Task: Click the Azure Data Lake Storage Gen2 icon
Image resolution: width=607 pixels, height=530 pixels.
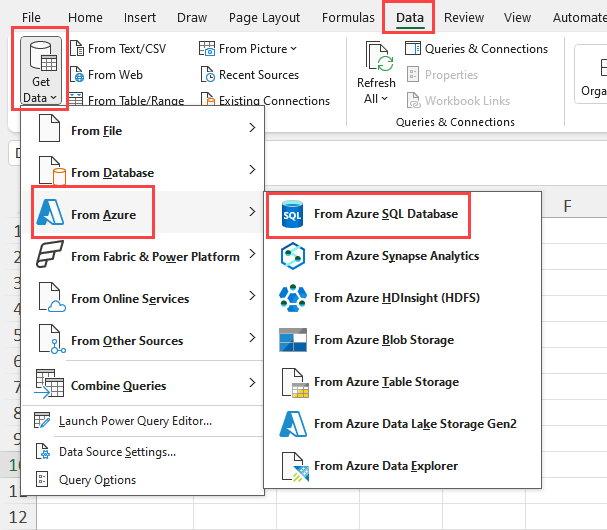Action: coord(293,424)
